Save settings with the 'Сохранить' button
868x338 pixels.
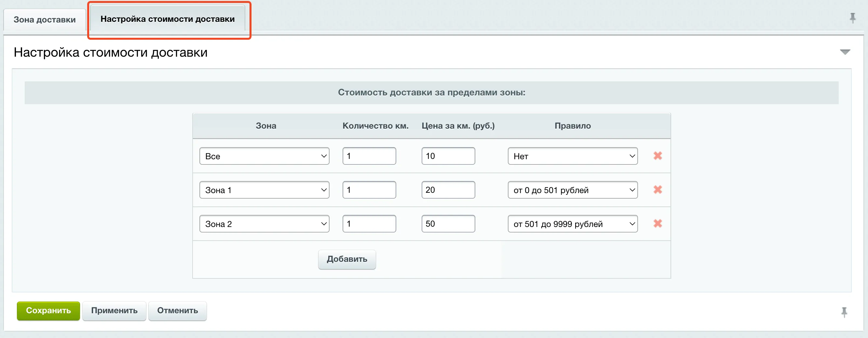(x=48, y=311)
